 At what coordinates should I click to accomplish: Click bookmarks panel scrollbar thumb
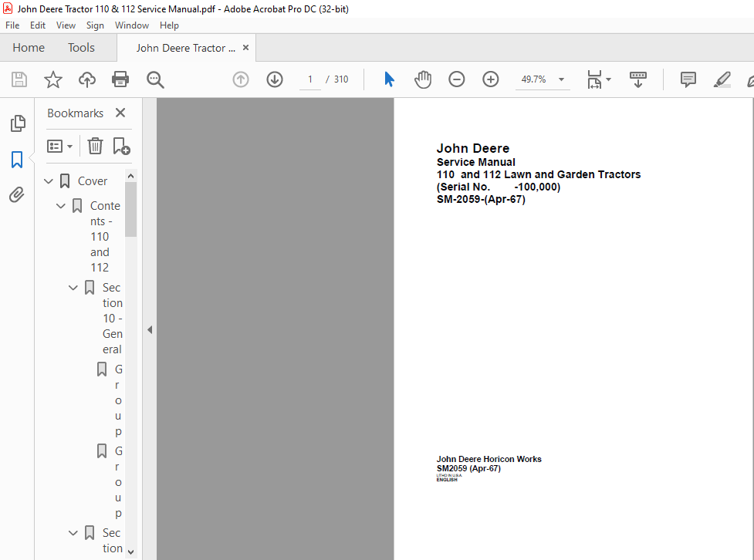tap(130, 210)
